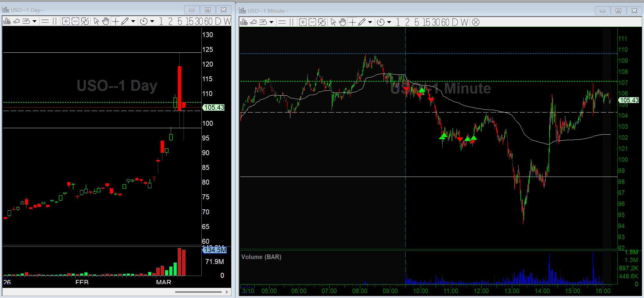Select horizontal line tool in Day chart
The image size is (644, 298).
(x=45, y=21)
